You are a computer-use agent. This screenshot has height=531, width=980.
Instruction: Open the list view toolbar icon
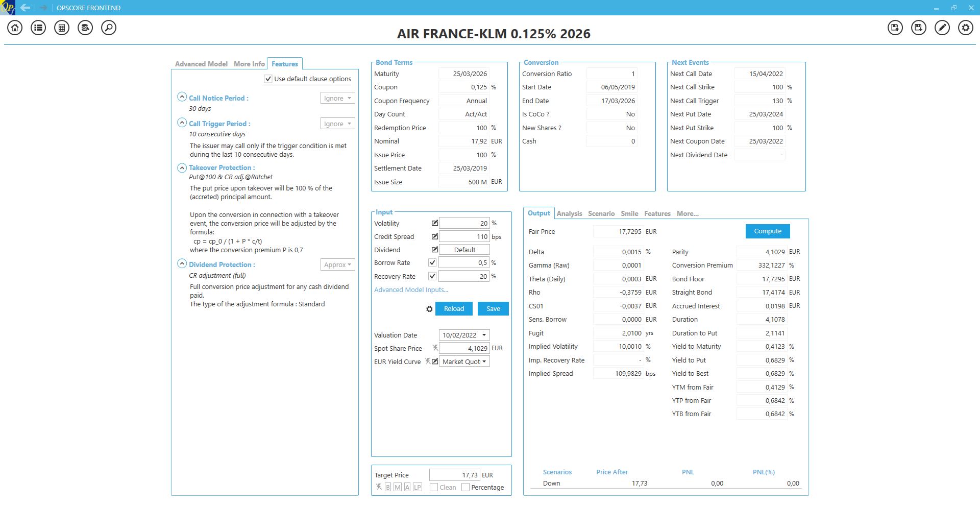(x=38, y=28)
